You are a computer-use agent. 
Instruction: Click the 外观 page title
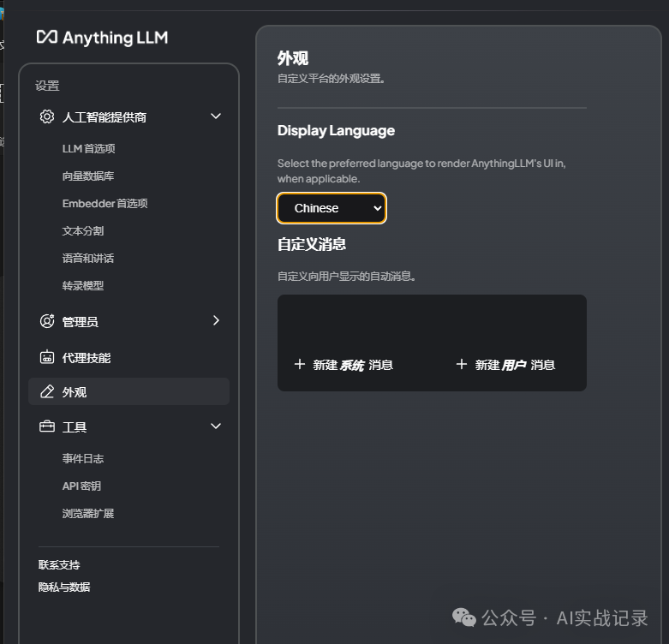pos(293,58)
